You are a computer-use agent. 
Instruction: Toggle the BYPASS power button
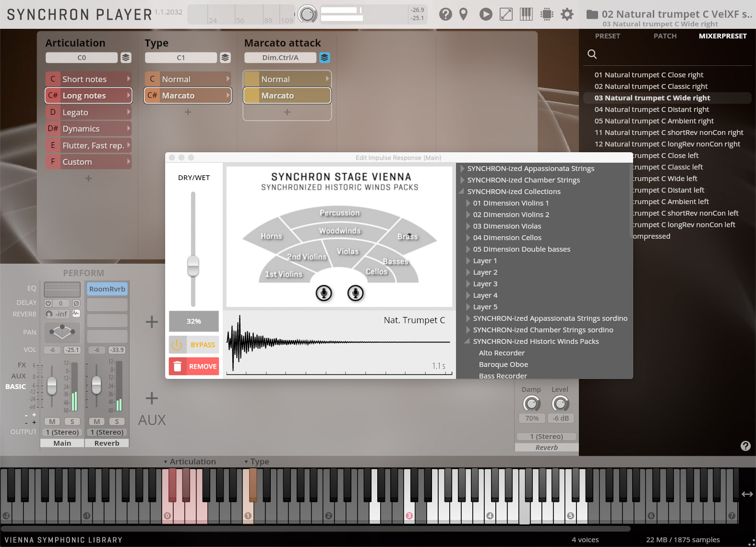[177, 345]
